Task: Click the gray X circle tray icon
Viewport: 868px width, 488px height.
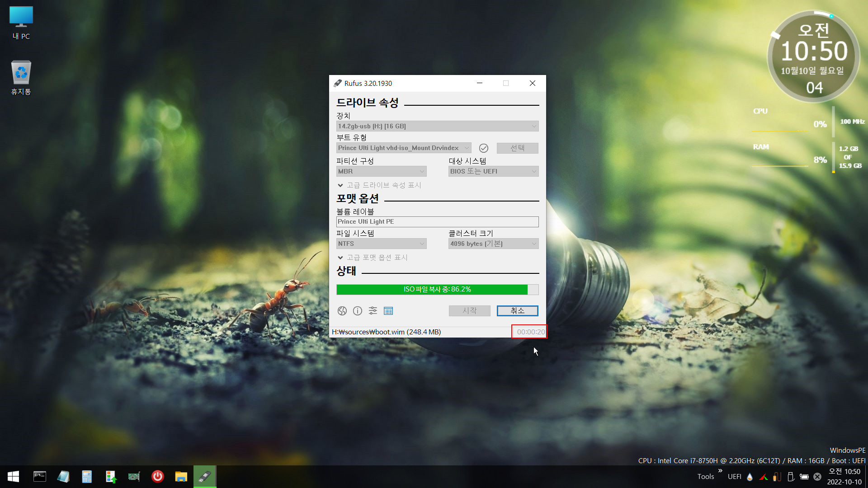Action: point(817,477)
